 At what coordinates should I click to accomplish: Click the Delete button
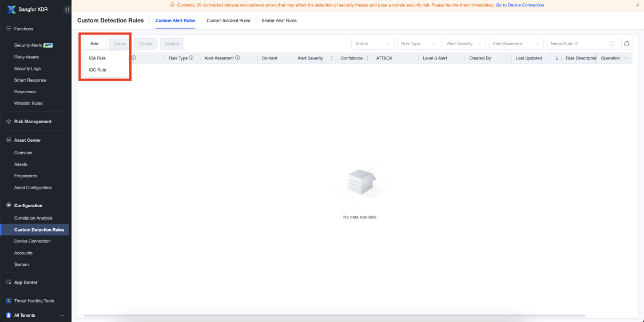click(120, 43)
